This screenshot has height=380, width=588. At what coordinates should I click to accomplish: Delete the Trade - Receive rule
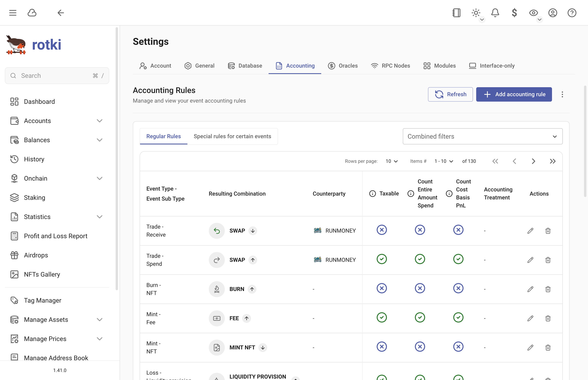(x=548, y=231)
